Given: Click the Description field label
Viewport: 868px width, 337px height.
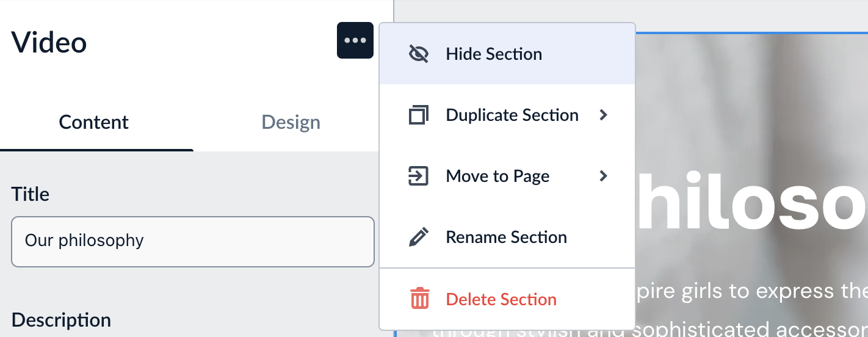Looking at the screenshot, I should point(61,320).
